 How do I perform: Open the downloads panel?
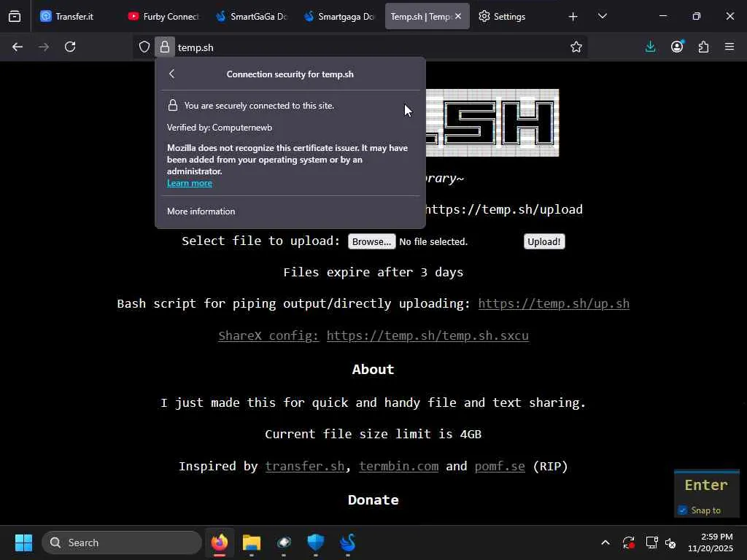coord(650,47)
